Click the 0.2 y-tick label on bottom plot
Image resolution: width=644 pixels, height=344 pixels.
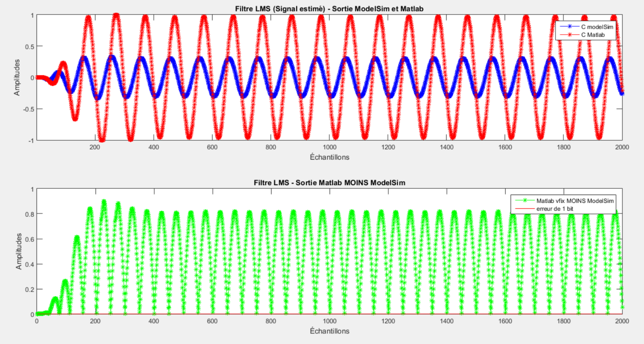30,290
